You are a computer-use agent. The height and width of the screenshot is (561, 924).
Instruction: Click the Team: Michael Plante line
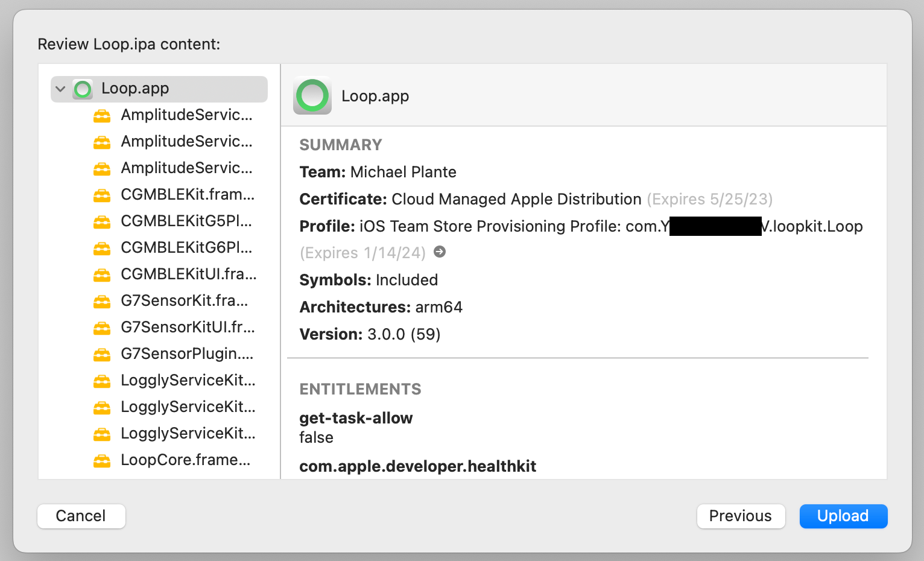tap(378, 172)
